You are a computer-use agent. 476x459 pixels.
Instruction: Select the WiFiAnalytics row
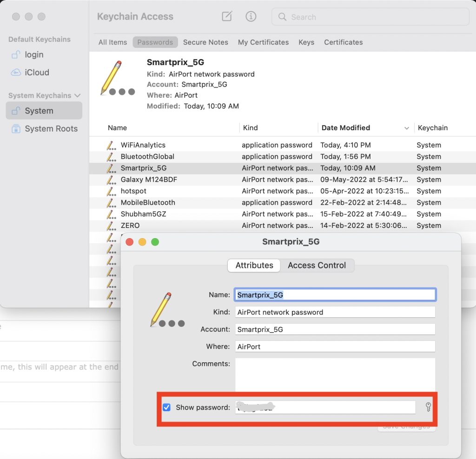283,145
